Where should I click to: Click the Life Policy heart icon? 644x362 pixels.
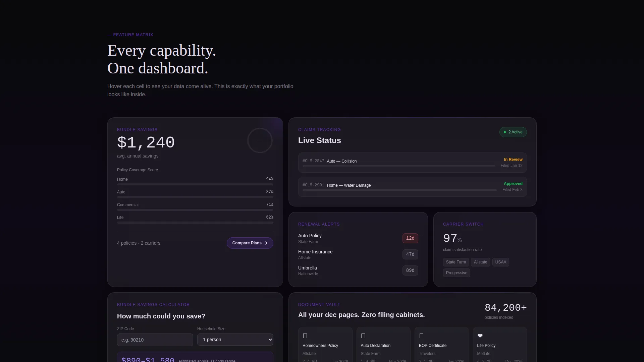(x=480, y=336)
